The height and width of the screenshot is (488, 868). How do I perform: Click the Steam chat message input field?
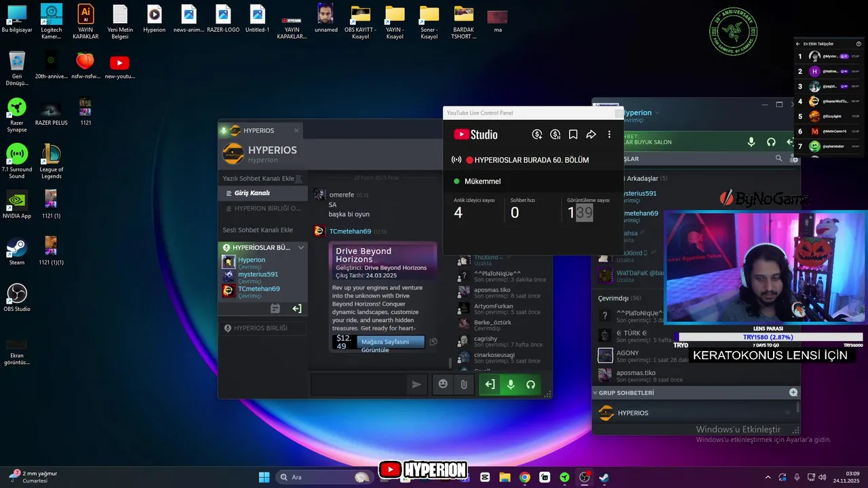(359, 384)
